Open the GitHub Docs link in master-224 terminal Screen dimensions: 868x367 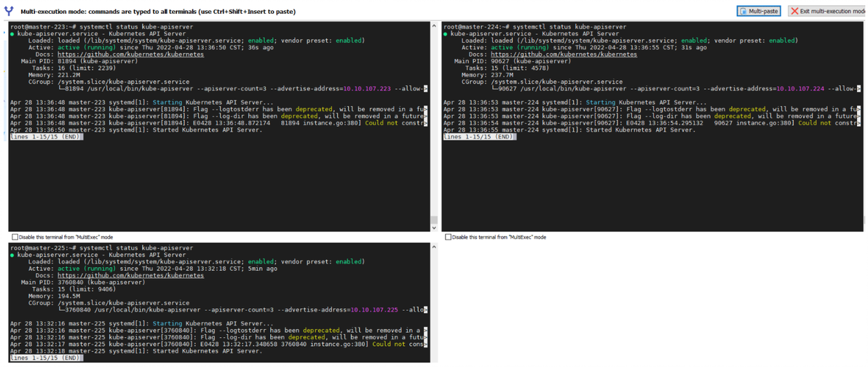tap(564, 54)
